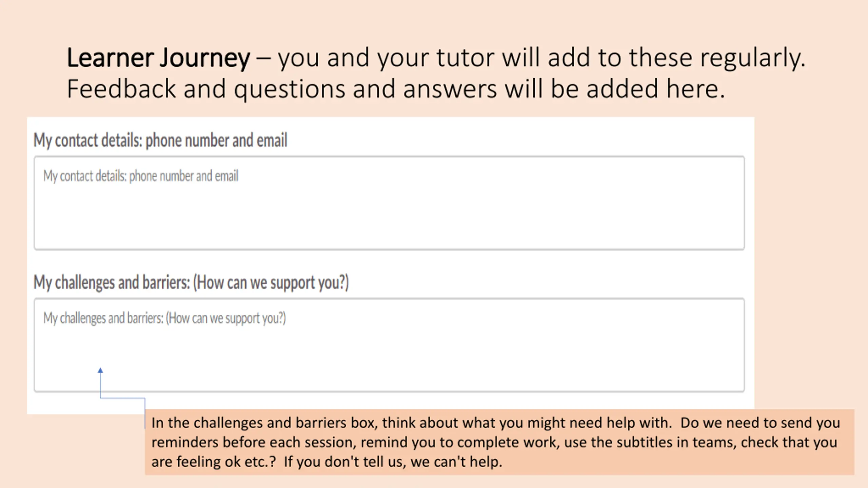Select the orange callout note box

pos(499,442)
